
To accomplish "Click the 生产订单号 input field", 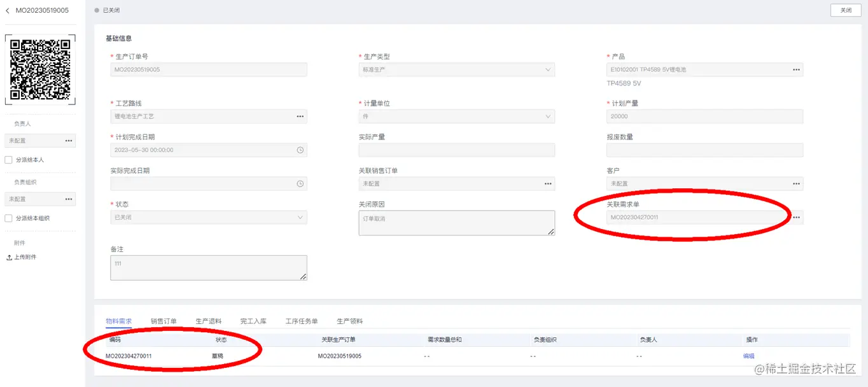I will [x=209, y=70].
